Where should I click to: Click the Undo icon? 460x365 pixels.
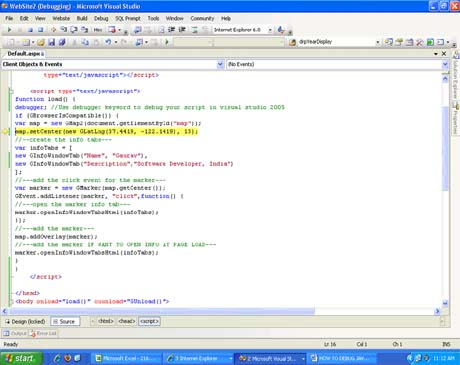pos(108,42)
